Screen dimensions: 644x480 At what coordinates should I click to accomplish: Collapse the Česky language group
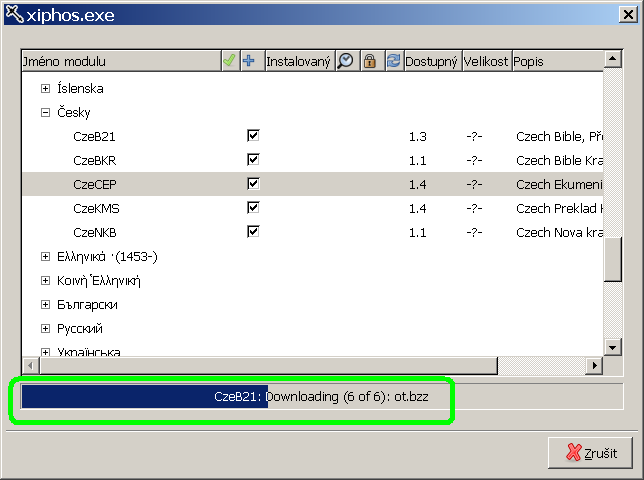click(x=45, y=112)
